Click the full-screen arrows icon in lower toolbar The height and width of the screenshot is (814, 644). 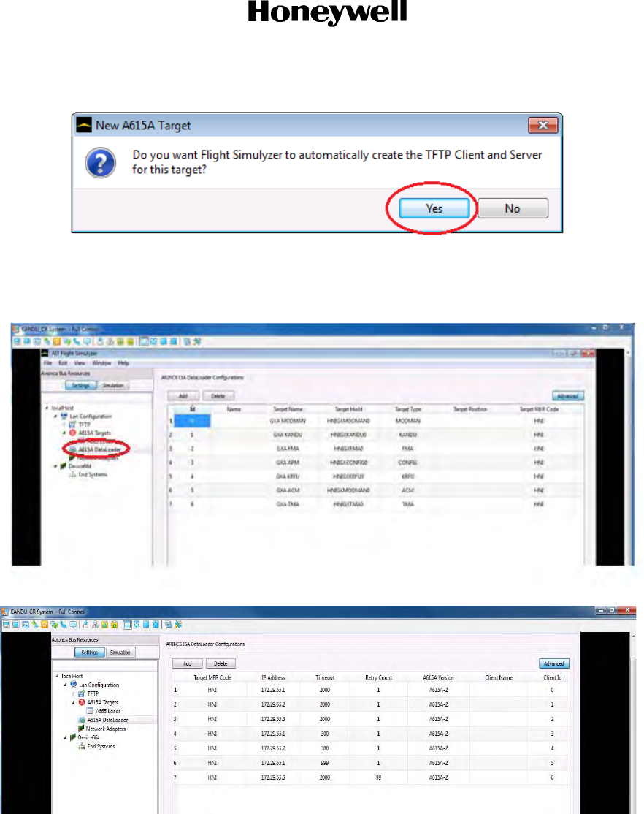(x=137, y=625)
